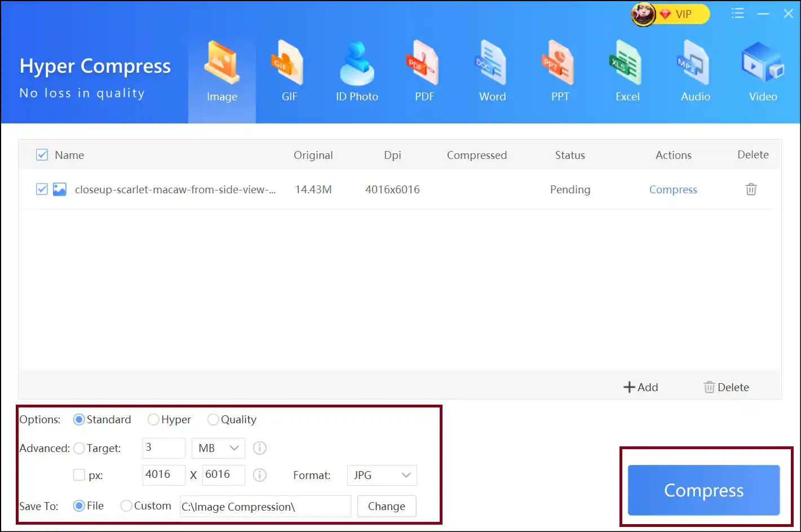Screen dimensions: 801x532
Task: Open the Word compression tab
Action: click(492, 72)
